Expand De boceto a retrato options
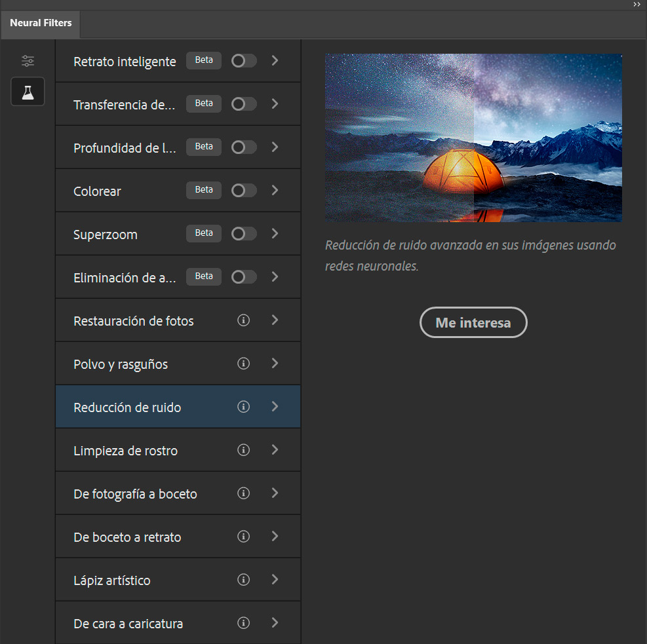The width and height of the screenshot is (647, 644). (275, 536)
